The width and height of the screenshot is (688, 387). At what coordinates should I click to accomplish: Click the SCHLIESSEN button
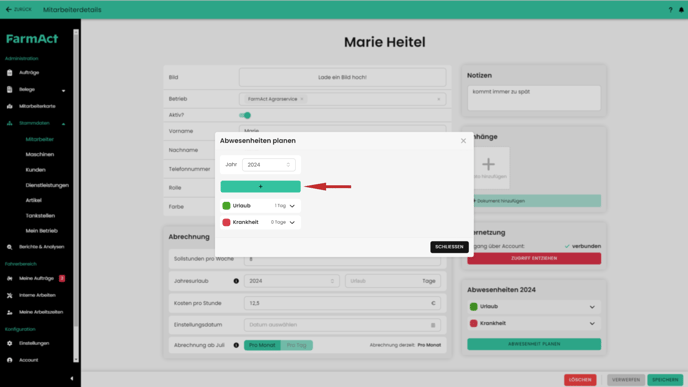449,247
